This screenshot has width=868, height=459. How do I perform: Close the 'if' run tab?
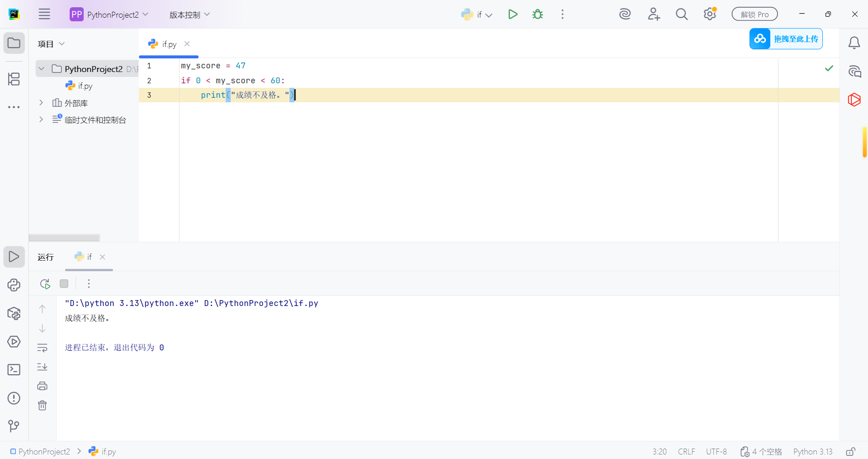pos(102,257)
